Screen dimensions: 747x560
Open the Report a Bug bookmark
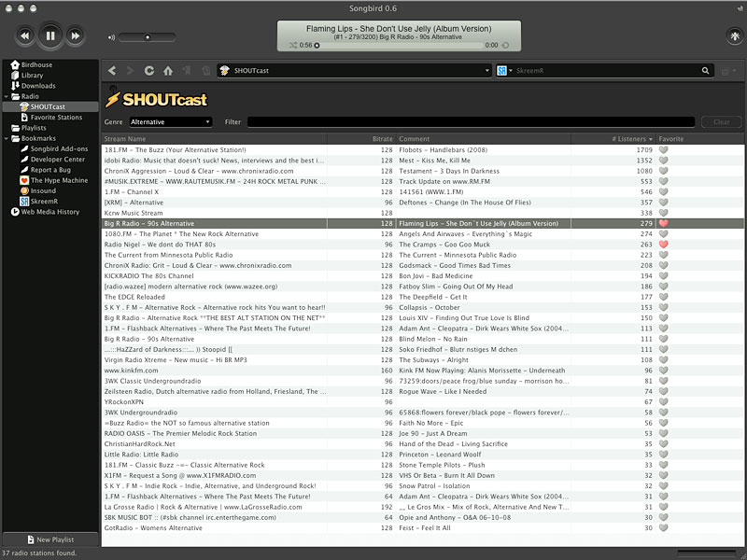point(50,170)
